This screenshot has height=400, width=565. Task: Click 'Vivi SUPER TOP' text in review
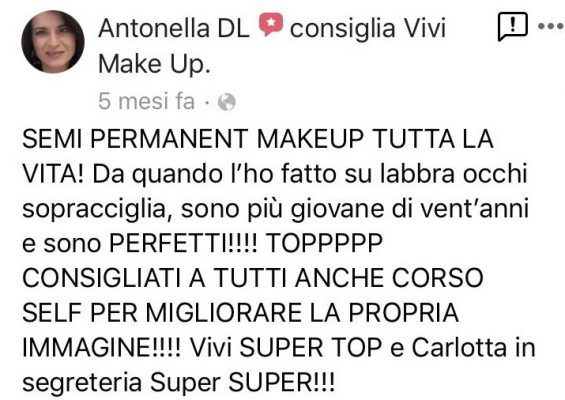[285, 347]
